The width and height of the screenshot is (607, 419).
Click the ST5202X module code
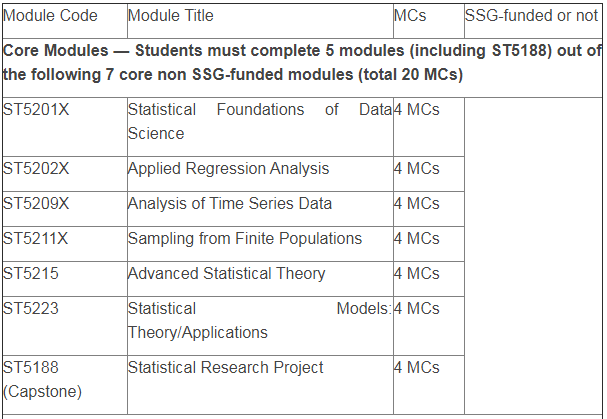[36, 169]
